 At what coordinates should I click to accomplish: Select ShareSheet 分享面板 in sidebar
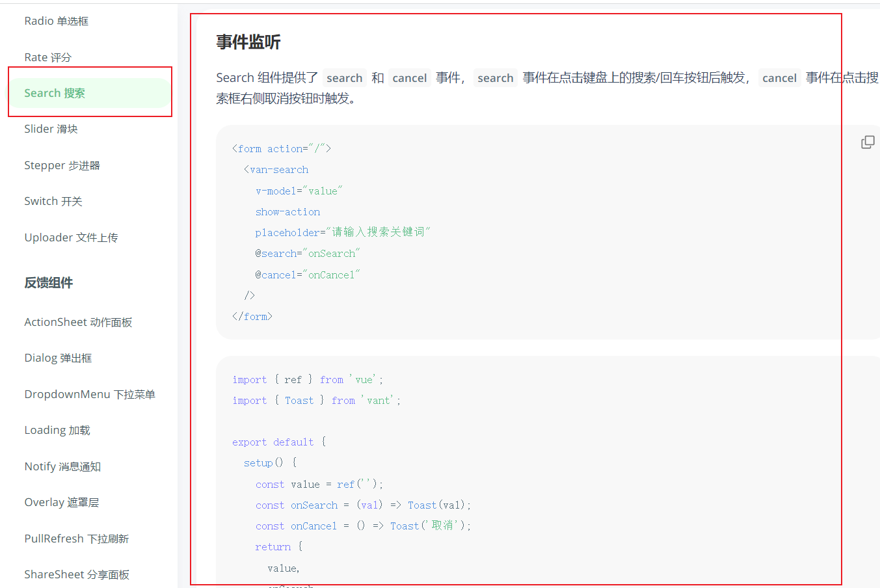coord(77,574)
